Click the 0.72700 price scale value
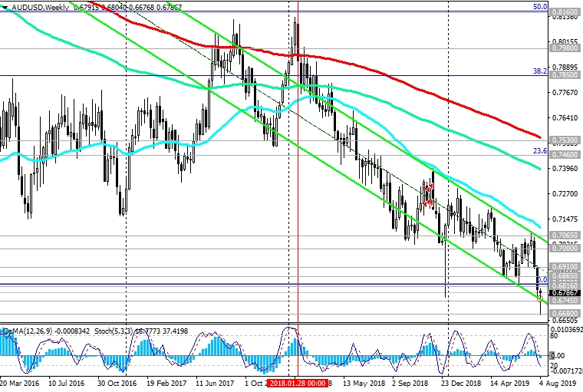This screenshot has width=583, height=392. point(565,194)
